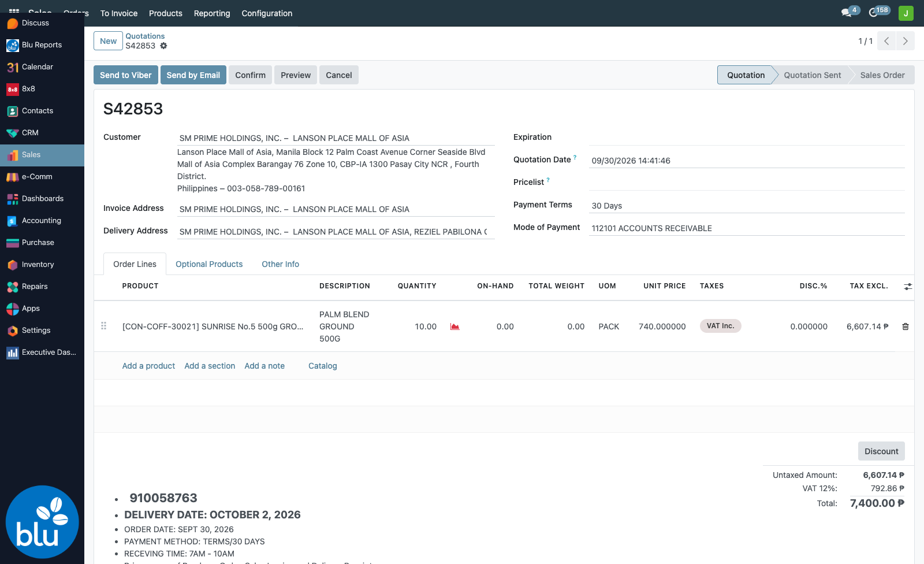Screen dimensions: 924x564
Task: Open the conversations message icon
Action: click(x=847, y=13)
